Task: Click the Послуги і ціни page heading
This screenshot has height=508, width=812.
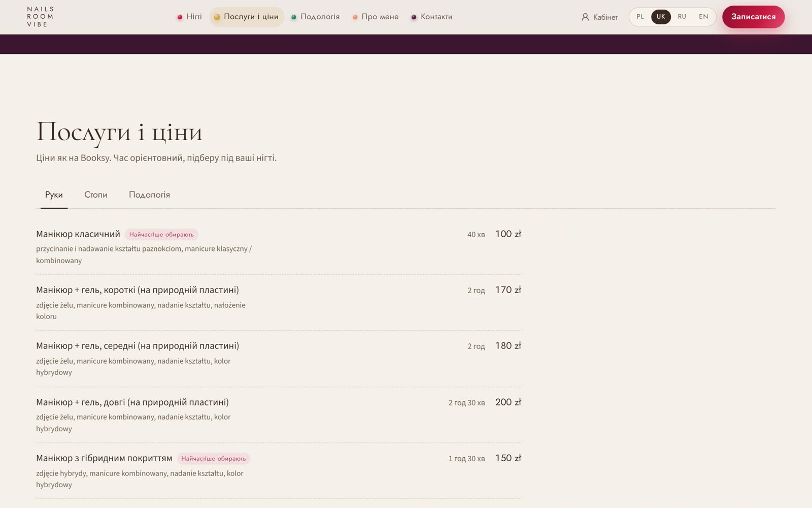Action: pyautogui.click(x=119, y=132)
